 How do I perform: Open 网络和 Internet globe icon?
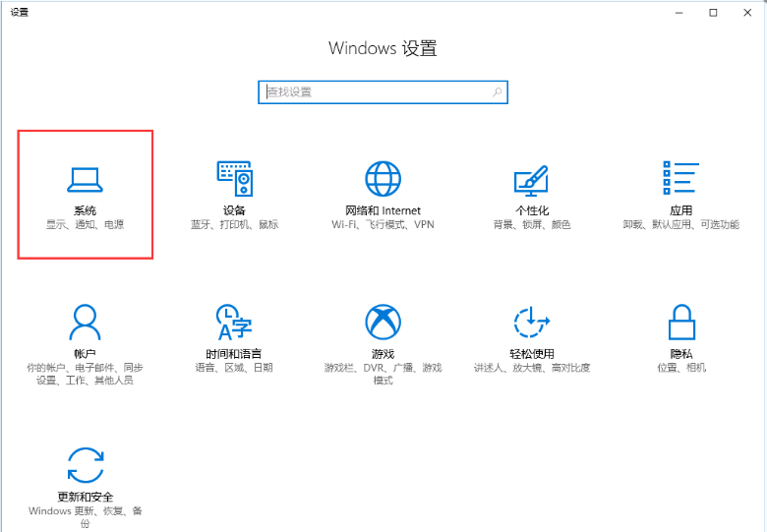(383, 179)
